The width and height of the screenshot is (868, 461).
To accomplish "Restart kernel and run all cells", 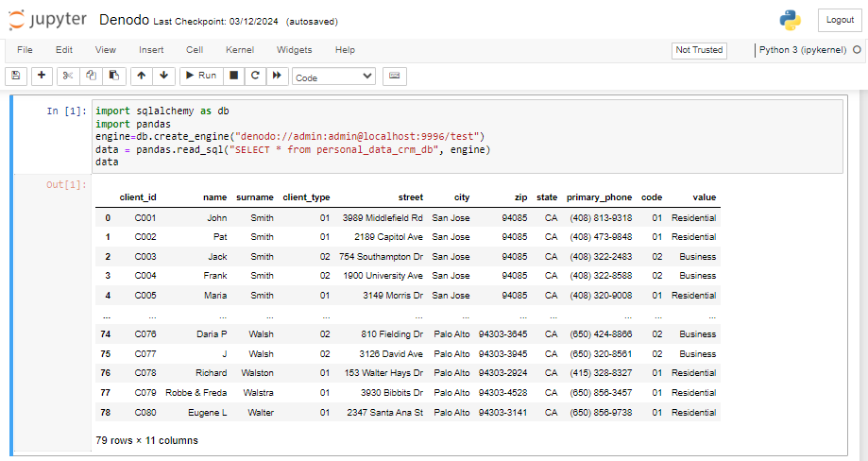I will (277, 76).
